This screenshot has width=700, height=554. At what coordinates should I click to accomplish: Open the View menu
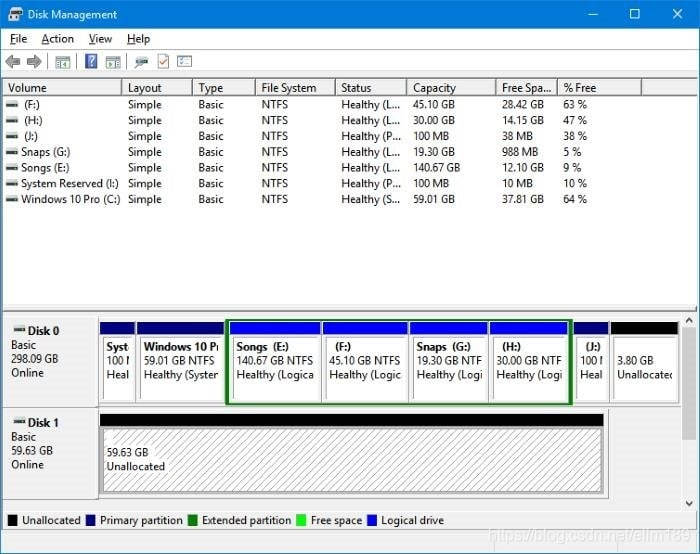pos(100,39)
